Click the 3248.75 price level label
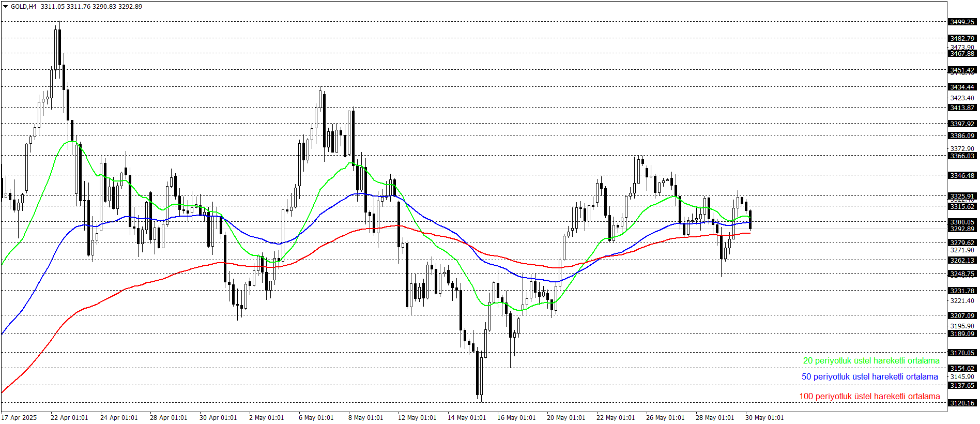Image resolution: width=980 pixels, height=424 pixels. pyautogui.click(x=962, y=274)
